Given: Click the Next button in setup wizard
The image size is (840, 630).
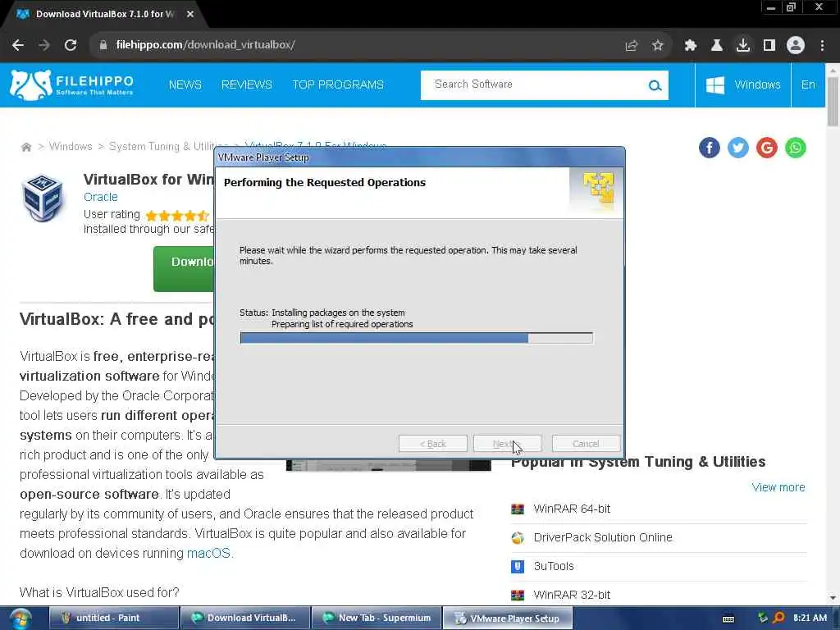Looking at the screenshot, I should (x=507, y=444).
